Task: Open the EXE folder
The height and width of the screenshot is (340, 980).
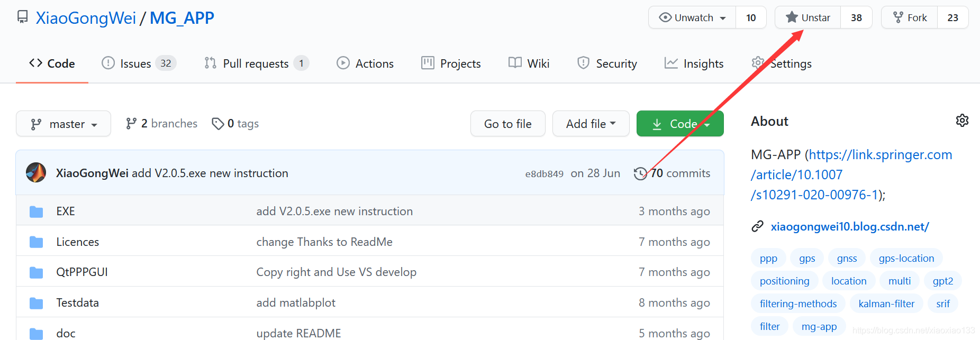Action: [66, 212]
